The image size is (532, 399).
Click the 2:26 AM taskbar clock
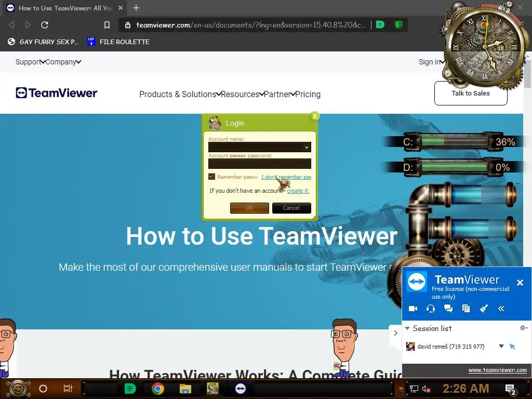click(466, 389)
